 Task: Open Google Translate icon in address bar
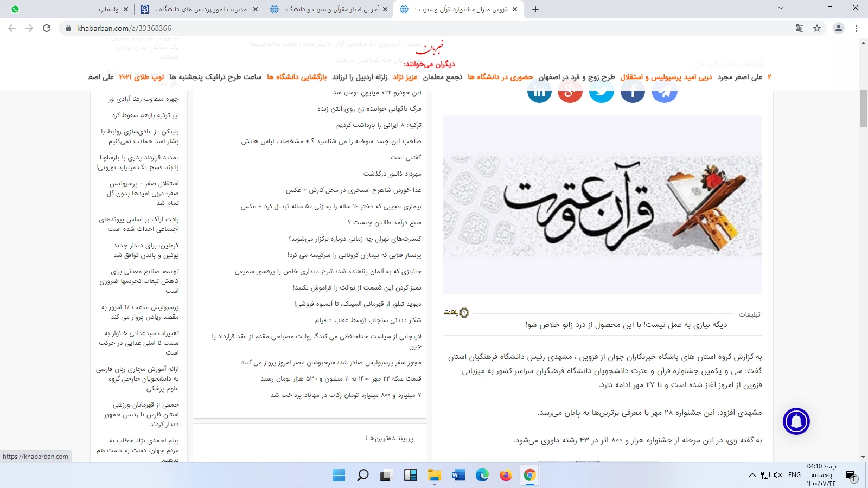tap(799, 28)
